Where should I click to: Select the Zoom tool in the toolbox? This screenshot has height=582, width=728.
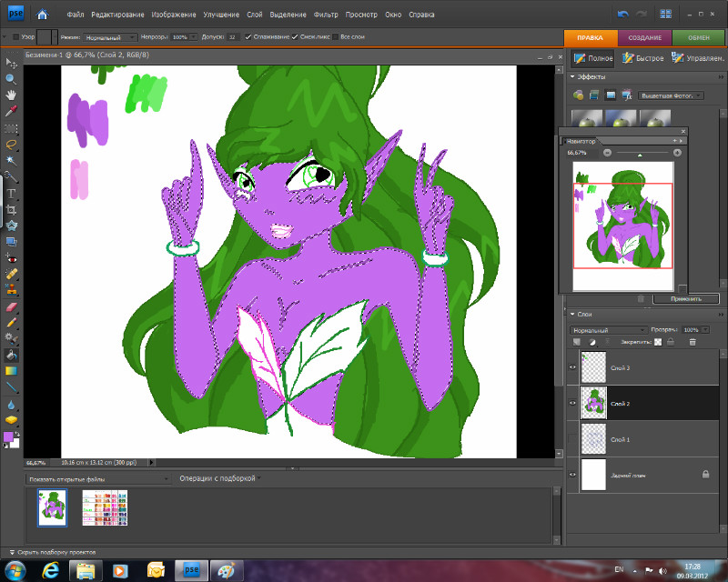pos(12,78)
